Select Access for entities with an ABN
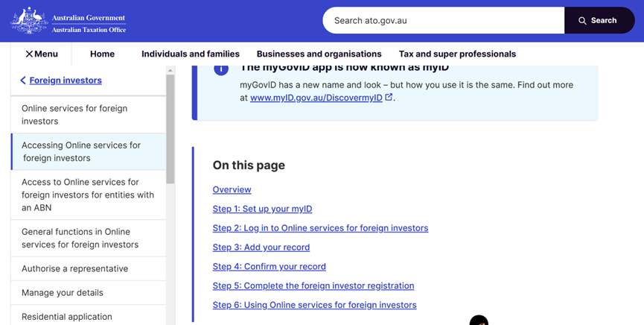Viewport: 644px width, 325px height. pos(89,195)
